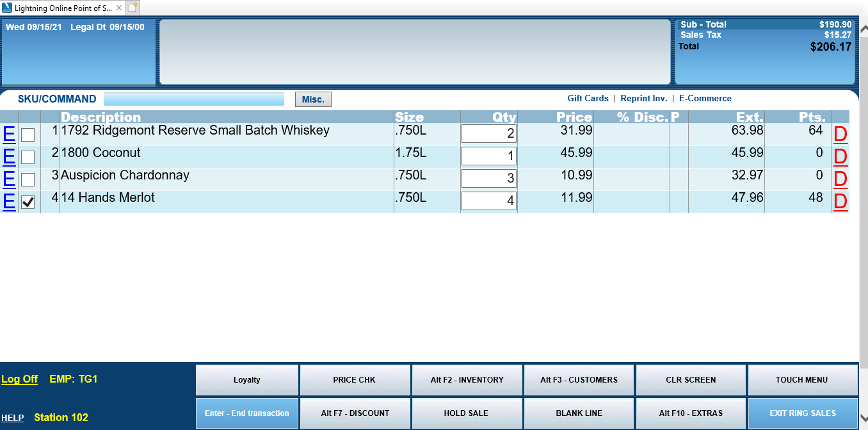The height and width of the screenshot is (430, 868).
Task: Click the SKU/COMMAND input field
Action: click(194, 99)
